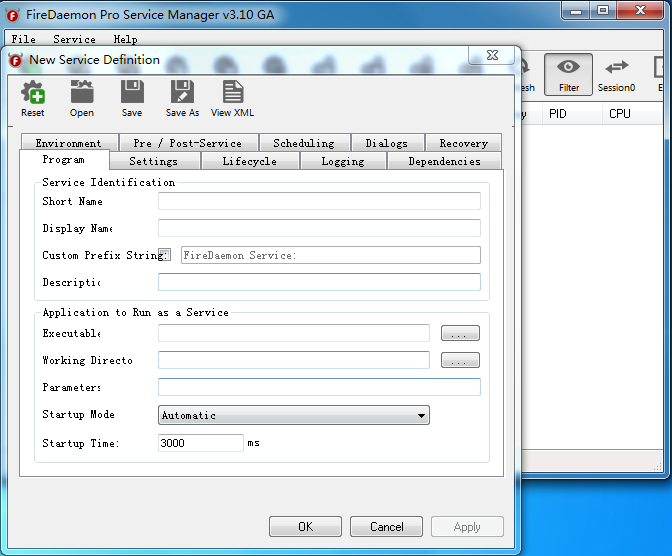Open the View XML toolbar icon
Viewport: 672px width, 556px height.
233,99
